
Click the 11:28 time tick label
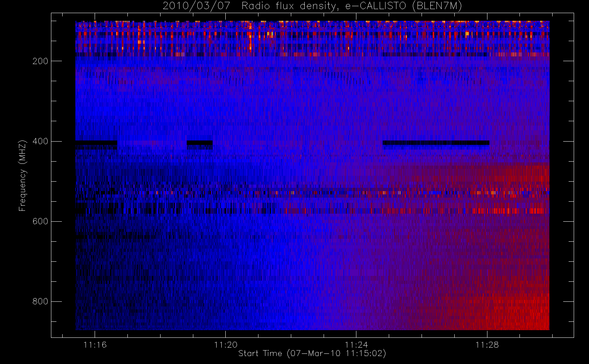coord(487,344)
